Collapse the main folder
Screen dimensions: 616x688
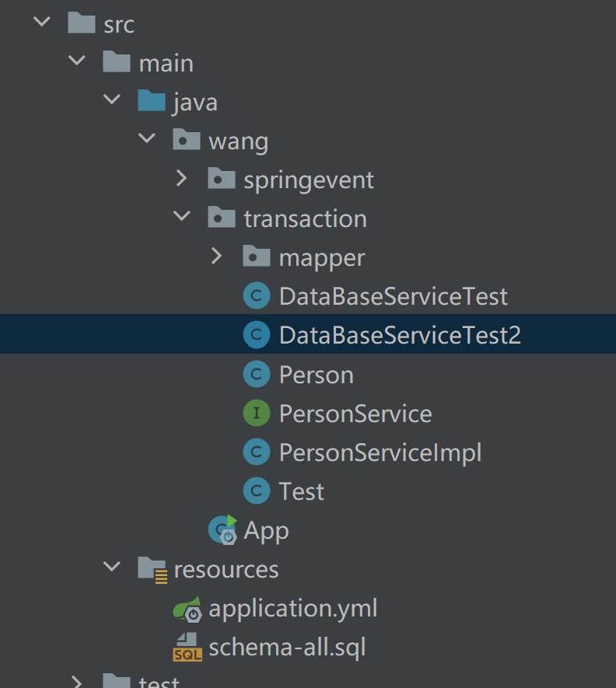click(x=77, y=63)
